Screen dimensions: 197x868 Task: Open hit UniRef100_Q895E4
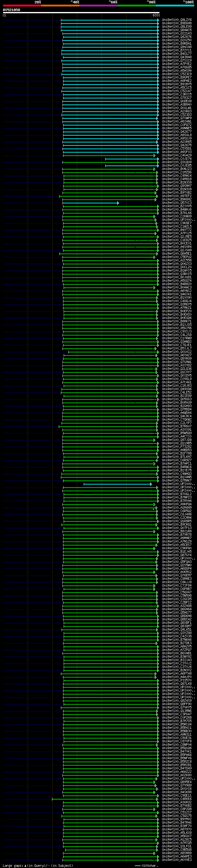click(x=177, y=782)
